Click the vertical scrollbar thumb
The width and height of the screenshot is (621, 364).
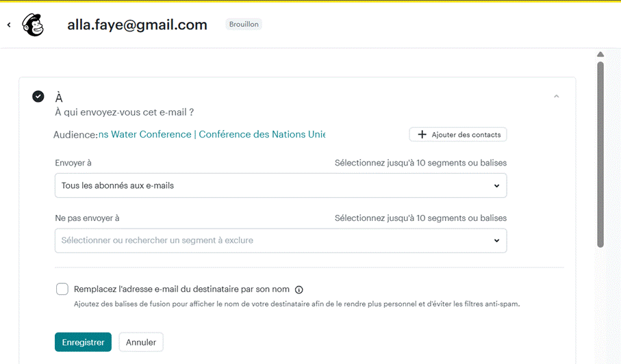600,155
